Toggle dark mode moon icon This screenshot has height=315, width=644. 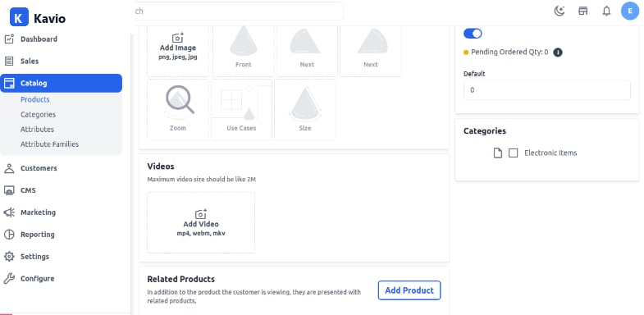[x=559, y=11]
